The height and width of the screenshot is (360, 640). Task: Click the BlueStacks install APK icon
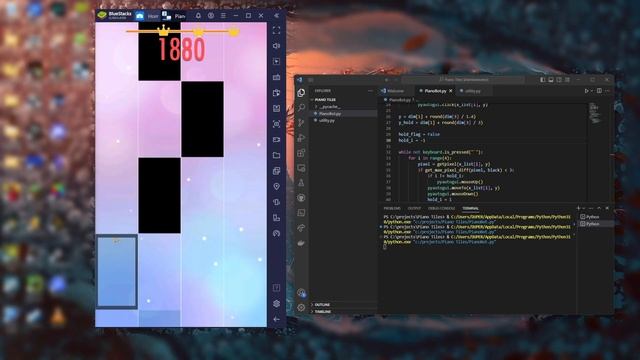(276, 108)
